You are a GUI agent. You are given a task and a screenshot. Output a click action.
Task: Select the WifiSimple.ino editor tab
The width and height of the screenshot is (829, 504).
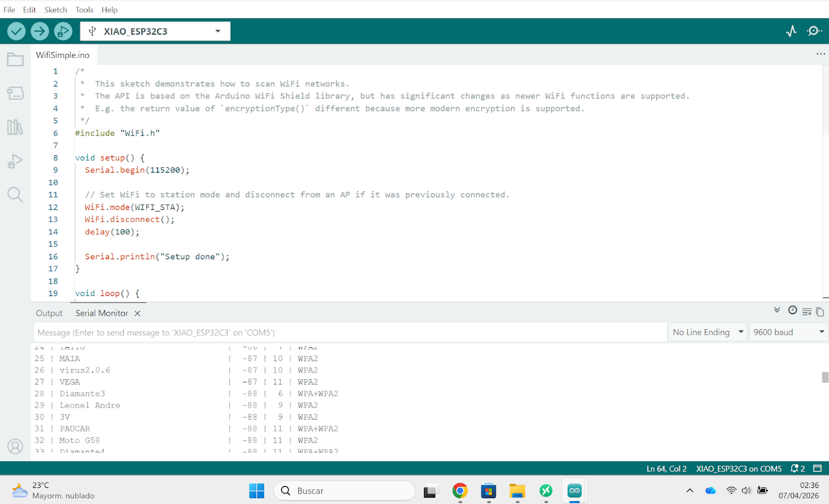[63, 55]
